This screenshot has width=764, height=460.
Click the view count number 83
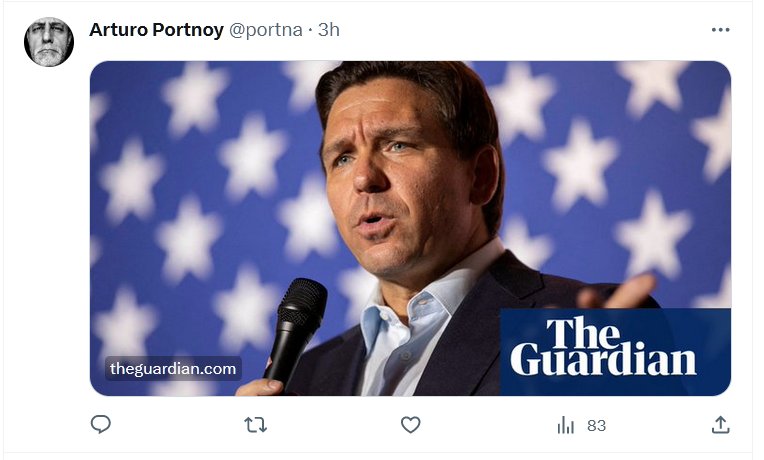[596, 425]
